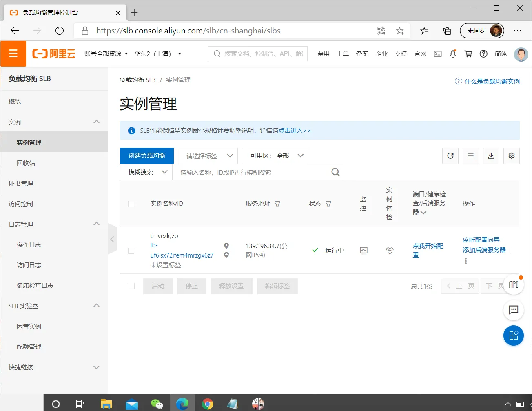Open the API floating button
This screenshot has width=532, height=411.
(514, 284)
